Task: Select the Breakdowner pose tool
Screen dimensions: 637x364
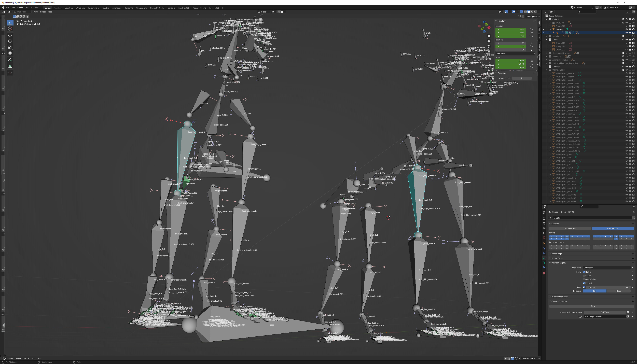Action: (x=10, y=73)
